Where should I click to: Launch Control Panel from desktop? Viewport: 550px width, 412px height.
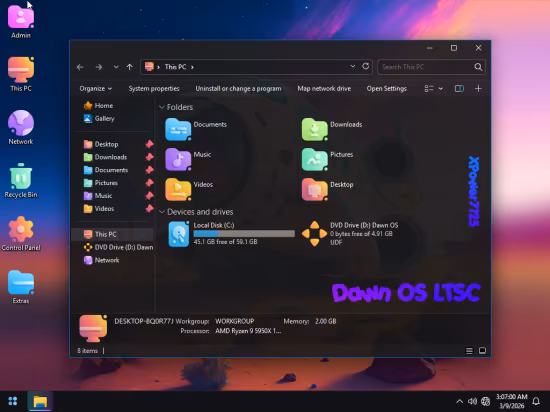tap(21, 234)
